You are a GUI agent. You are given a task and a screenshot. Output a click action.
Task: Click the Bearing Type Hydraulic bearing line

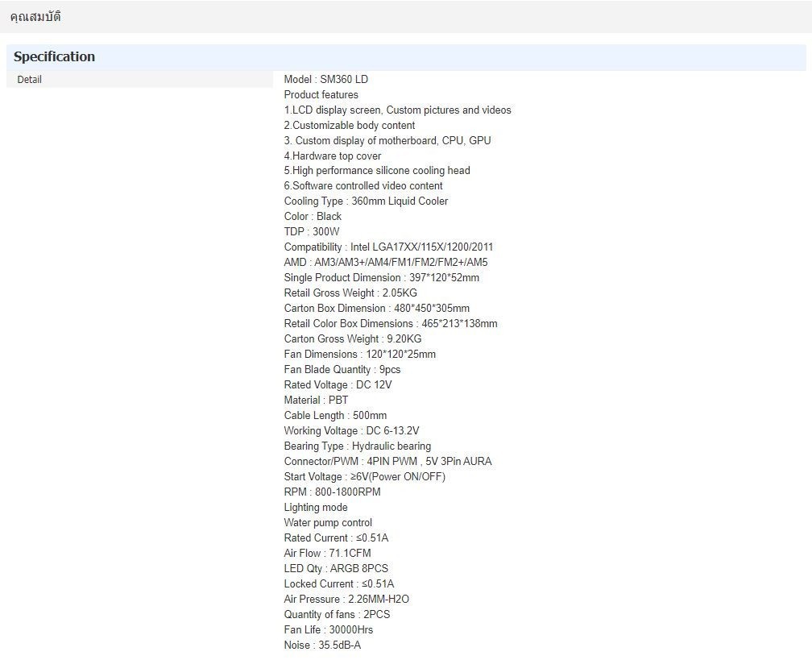[x=357, y=446]
